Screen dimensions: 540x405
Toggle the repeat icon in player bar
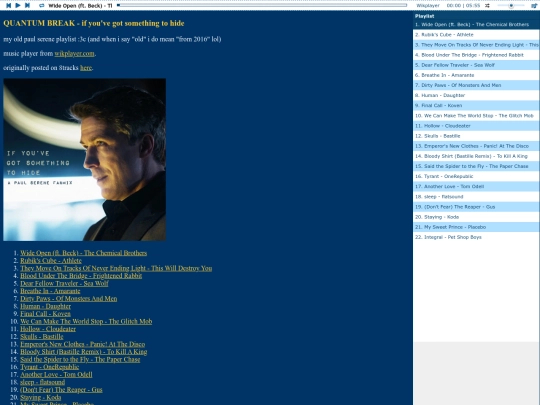[42, 6]
